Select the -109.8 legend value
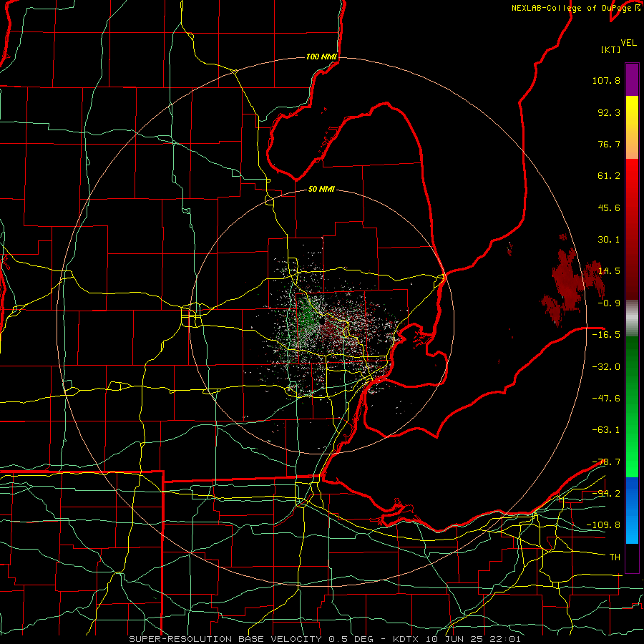Image resolution: width=644 pixels, height=644 pixels. tap(603, 525)
